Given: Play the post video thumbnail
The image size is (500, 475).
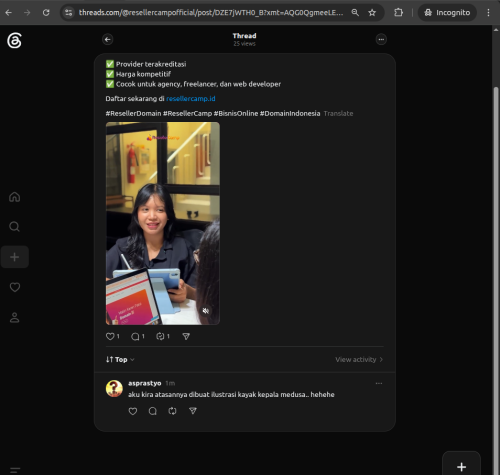Looking at the screenshot, I should point(163,223).
